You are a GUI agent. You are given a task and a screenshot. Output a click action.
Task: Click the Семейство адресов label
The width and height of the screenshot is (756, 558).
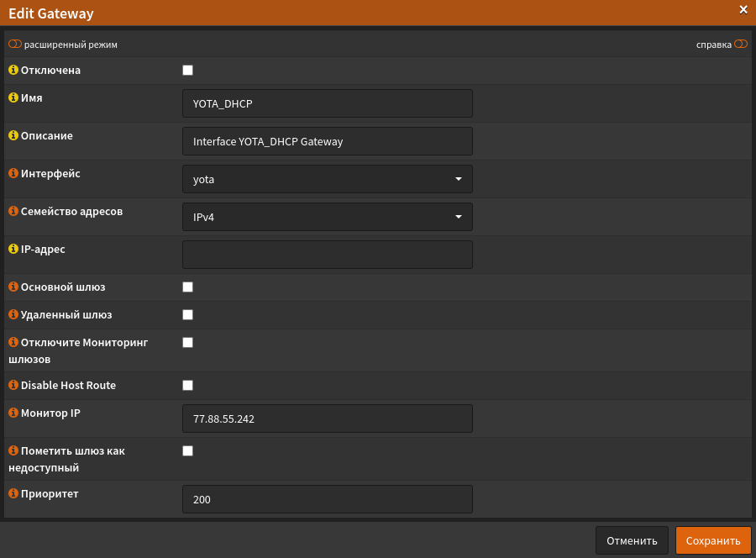point(71,211)
